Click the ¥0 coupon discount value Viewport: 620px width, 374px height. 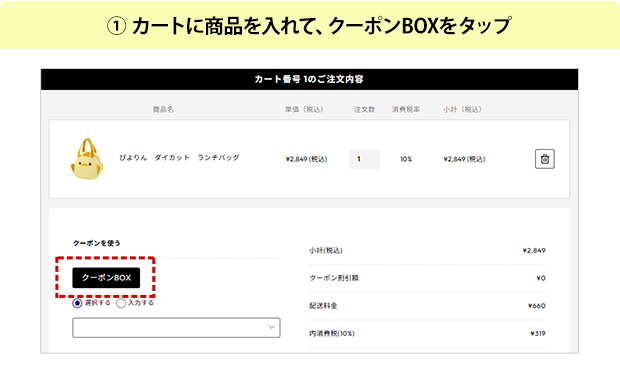541,278
